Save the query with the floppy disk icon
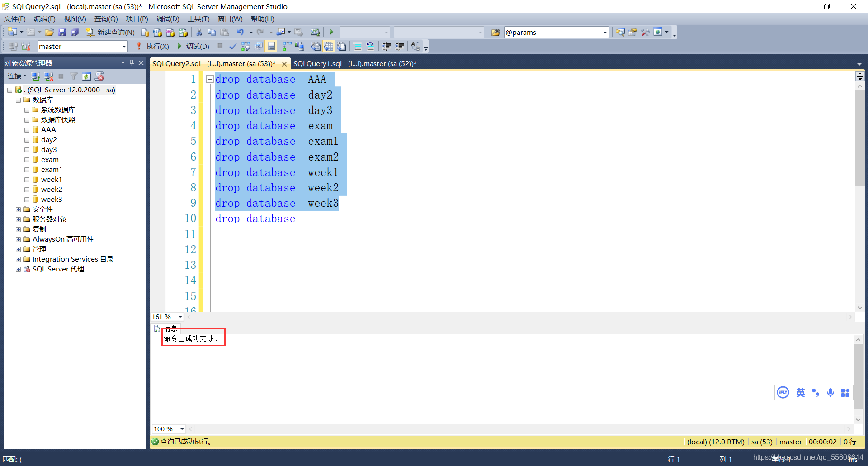This screenshot has height=466, width=868. [62, 32]
